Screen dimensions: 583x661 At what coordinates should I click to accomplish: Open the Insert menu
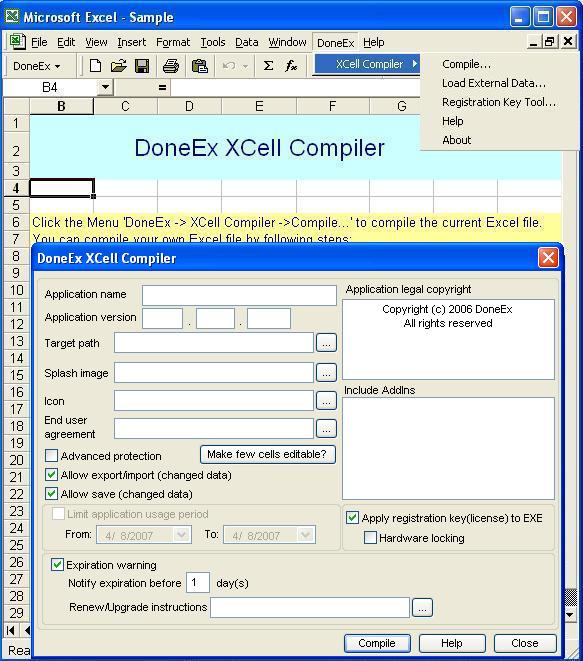pos(132,42)
